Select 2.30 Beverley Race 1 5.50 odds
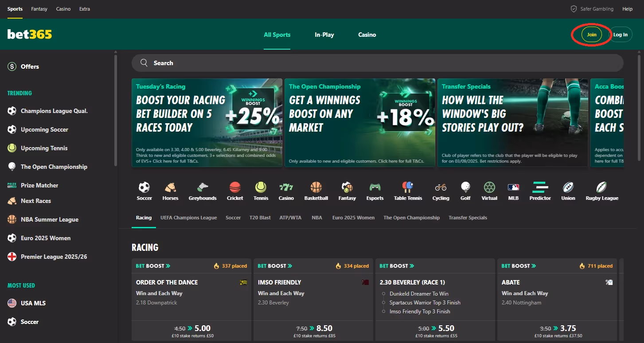 (435, 331)
